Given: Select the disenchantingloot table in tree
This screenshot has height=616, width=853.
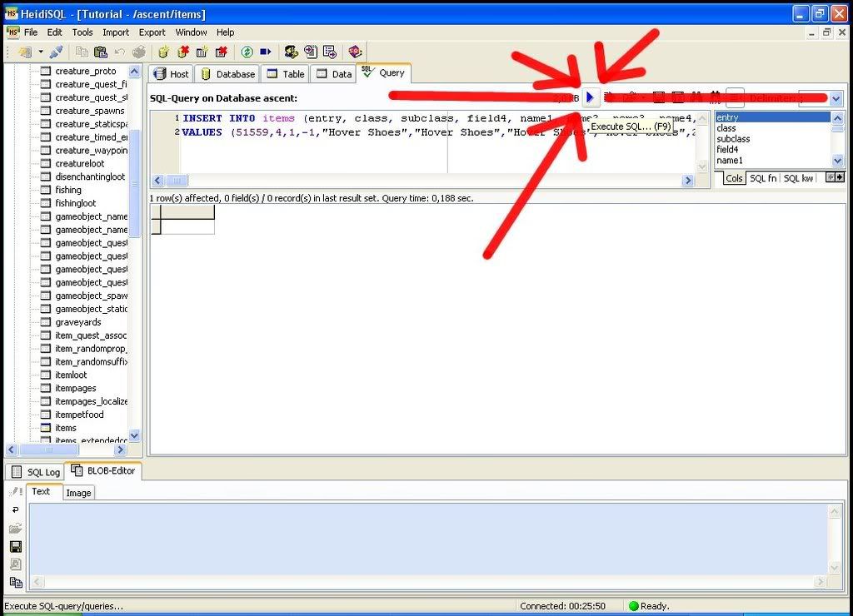Looking at the screenshot, I should coord(90,176).
